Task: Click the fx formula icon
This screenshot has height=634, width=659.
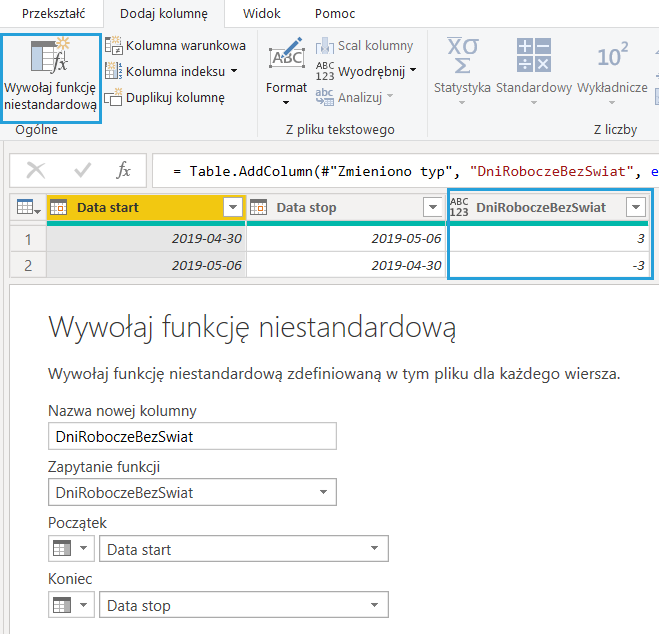Action: tap(123, 171)
